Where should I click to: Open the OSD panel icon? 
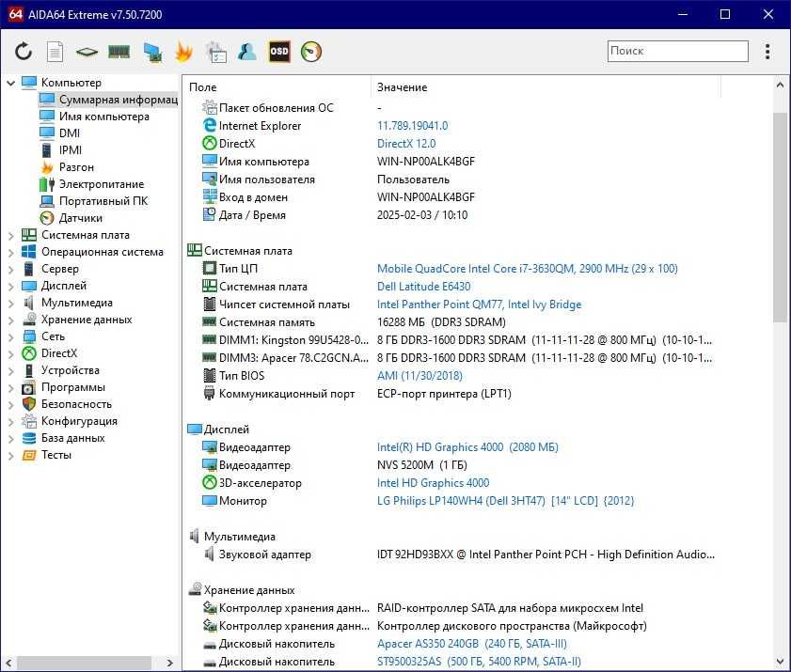(279, 52)
